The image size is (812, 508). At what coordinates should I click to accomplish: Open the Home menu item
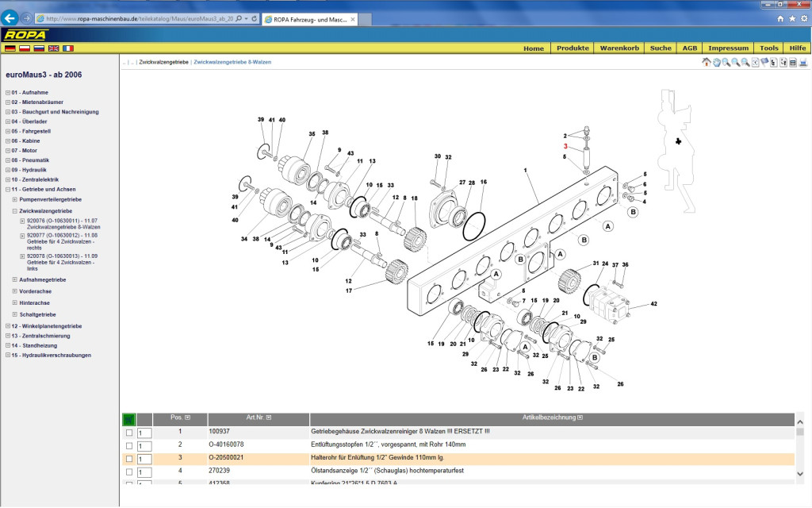(x=534, y=48)
